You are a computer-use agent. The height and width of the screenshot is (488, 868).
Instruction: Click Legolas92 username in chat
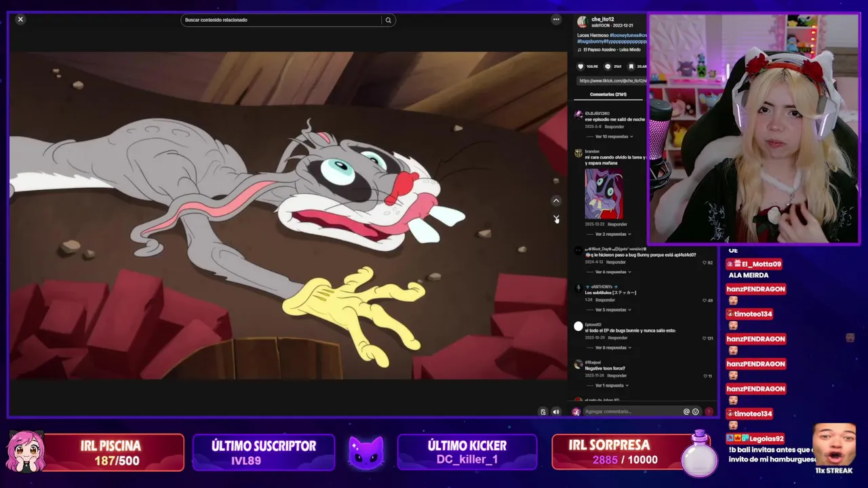766,439
